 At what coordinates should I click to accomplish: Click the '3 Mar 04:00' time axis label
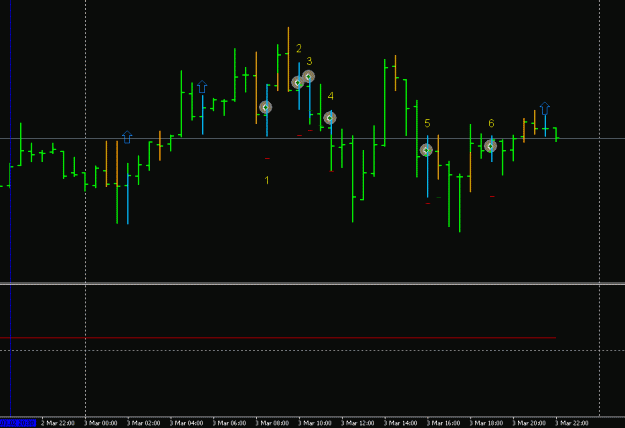coord(186,423)
